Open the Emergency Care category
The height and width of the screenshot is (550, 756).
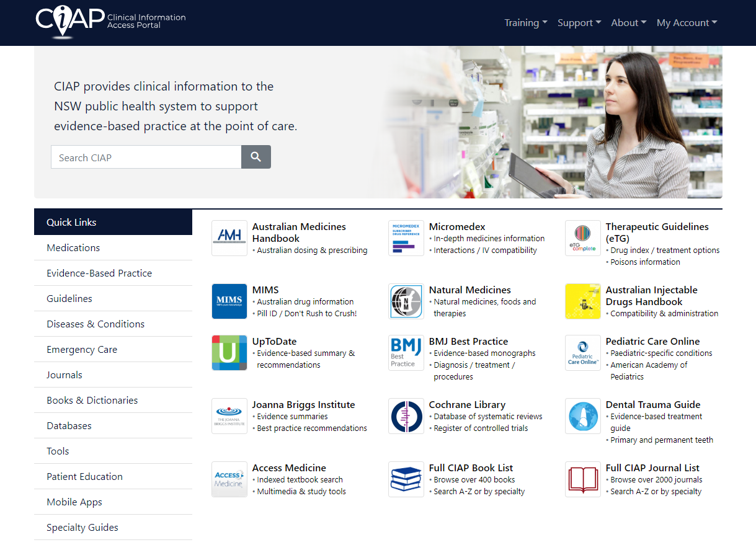pyautogui.click(x=82, y=349)
